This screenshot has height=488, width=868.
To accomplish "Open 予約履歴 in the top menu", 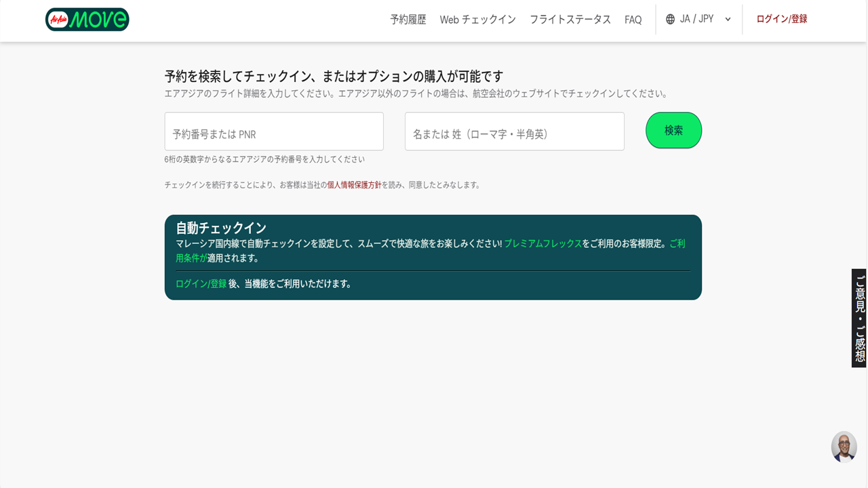I will click(x=408, y=20).
